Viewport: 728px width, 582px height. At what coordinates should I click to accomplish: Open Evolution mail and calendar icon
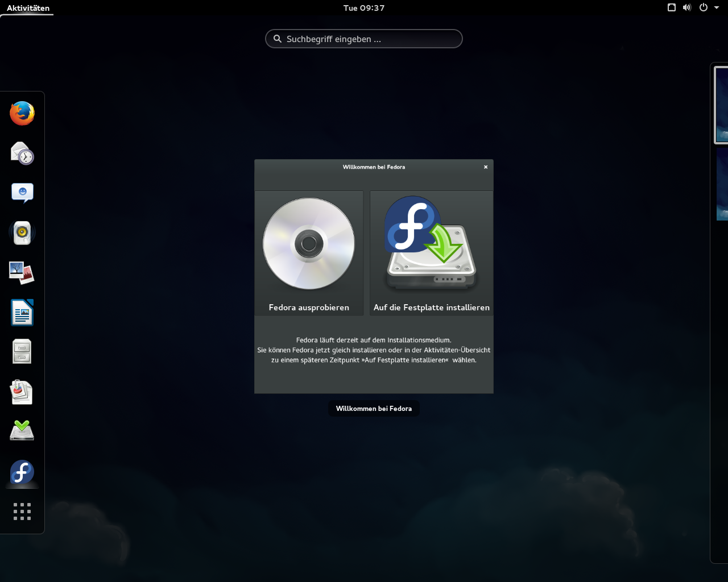tap(22, 153)
